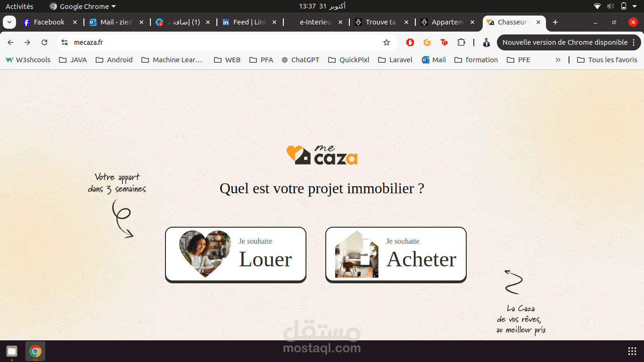
Task: Switch to the e-Interieur tab
Action: point(315,22)
